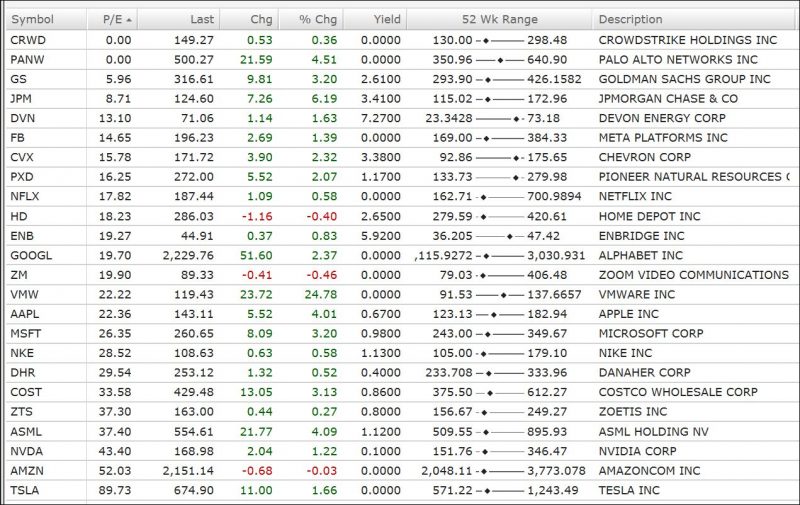The width and height of the screenshot is (800, 505).
Task: Click the P/E column header
Action: [112, 19]
